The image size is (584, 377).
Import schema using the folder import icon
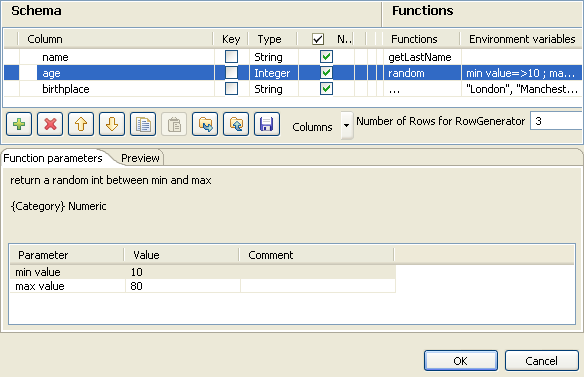(205, 124)
